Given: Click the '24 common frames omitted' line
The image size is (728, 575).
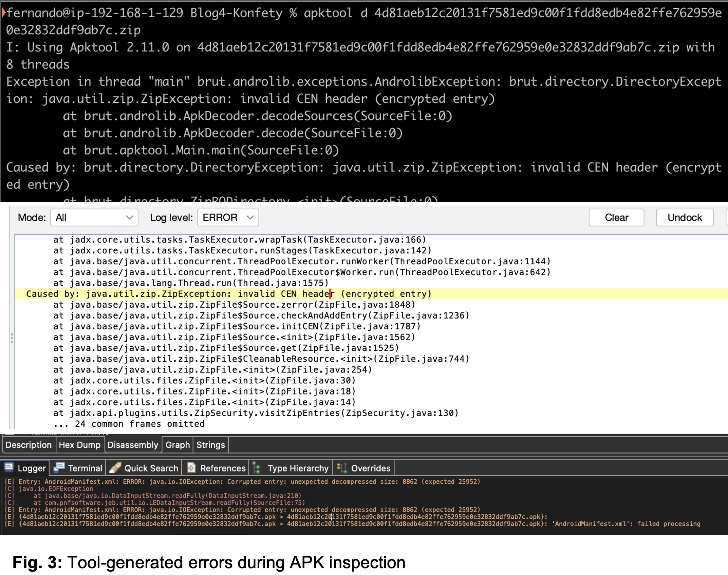Looking at the screenshot, I should pos(129,424).
